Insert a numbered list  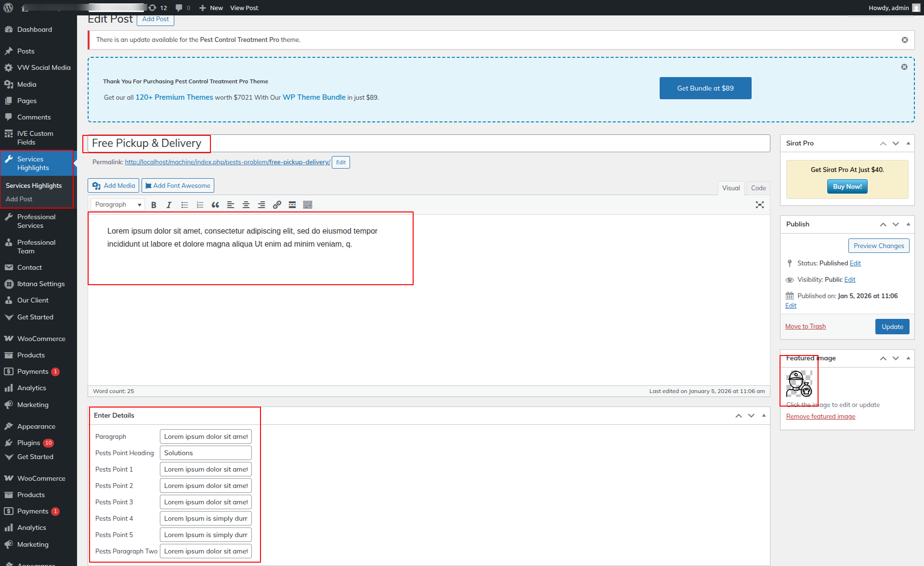200,205
